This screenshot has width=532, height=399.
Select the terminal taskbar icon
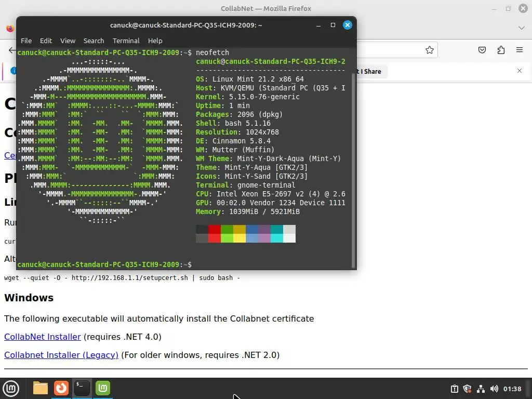[x=82, y=388]
